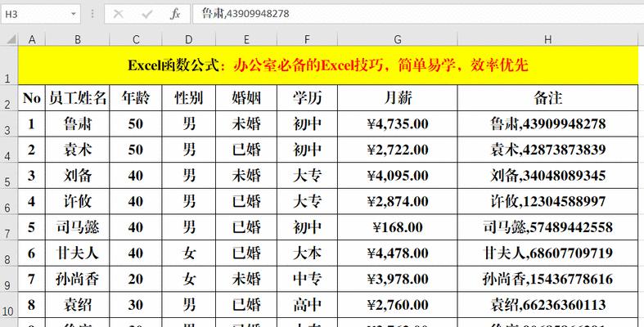Select row 3 header
Image resolution: width=644 pixels, height=327 pixels.
pyautogui.click(x=9, y=123)
